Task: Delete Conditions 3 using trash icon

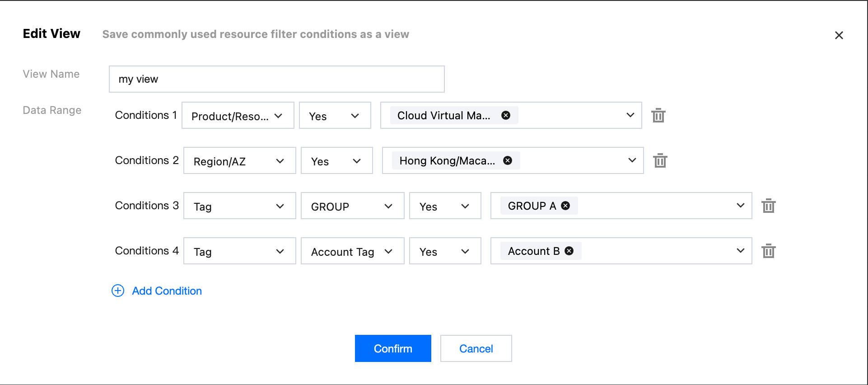Action: (x=768, y=206)
